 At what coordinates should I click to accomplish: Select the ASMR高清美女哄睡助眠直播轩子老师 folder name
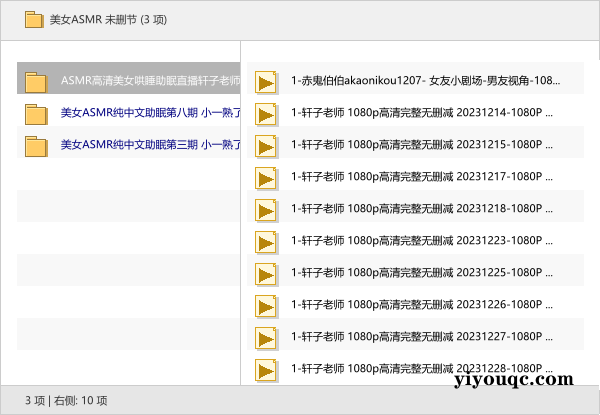click(150, 80)
